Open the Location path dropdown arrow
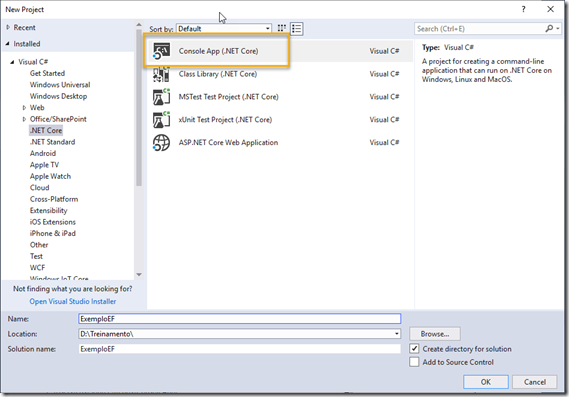The width and height of the screenshot is (569, 397). pyautogui.click(x=397, y=334)
